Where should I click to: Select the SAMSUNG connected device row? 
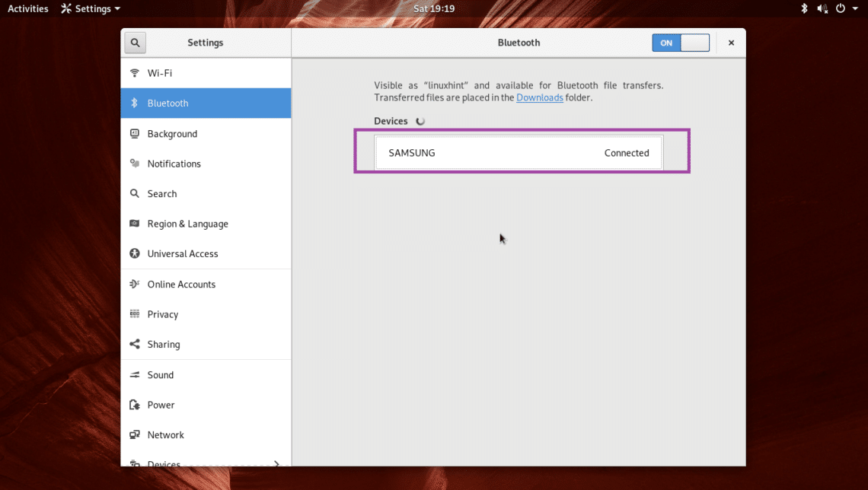(x=519, y=153)
